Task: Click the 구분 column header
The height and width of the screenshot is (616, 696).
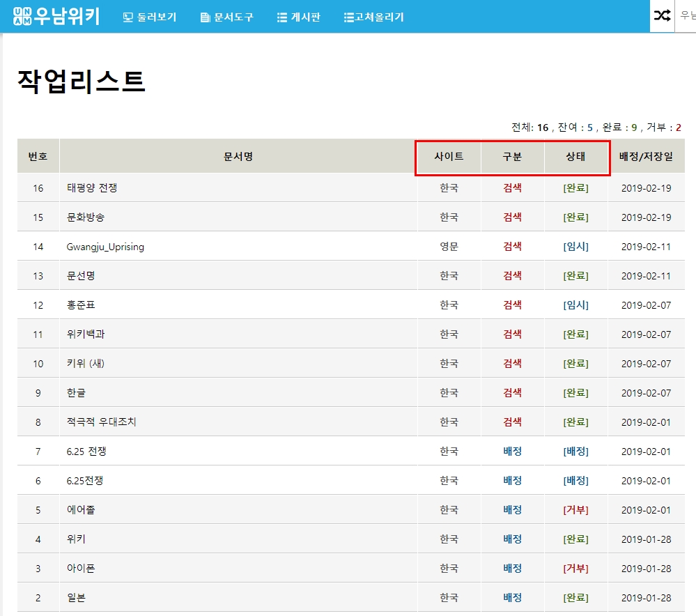Action: [512, 156]
